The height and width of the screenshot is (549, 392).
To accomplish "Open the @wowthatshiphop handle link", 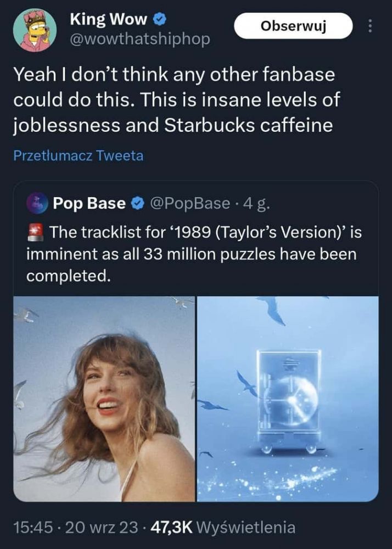I will [139, 40].
